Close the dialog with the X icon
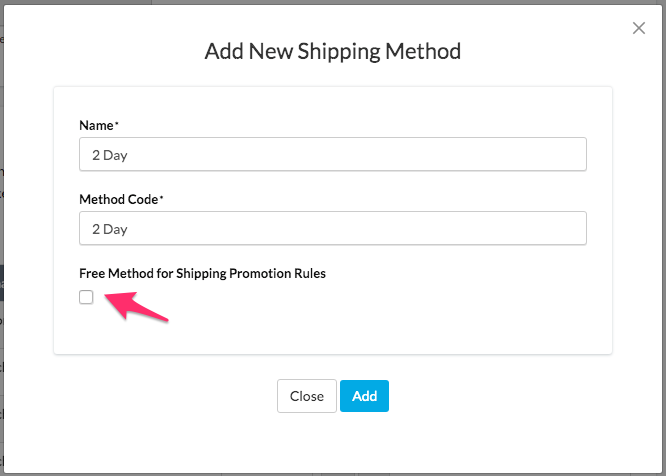 point(639,28)
